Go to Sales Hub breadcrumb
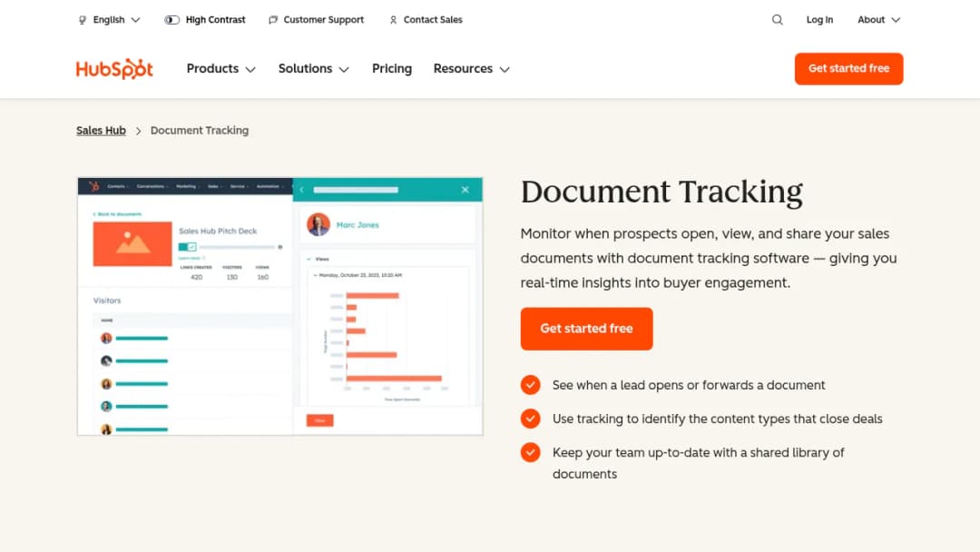The height and width of the screenshot is (552, 980). [101, 131]
